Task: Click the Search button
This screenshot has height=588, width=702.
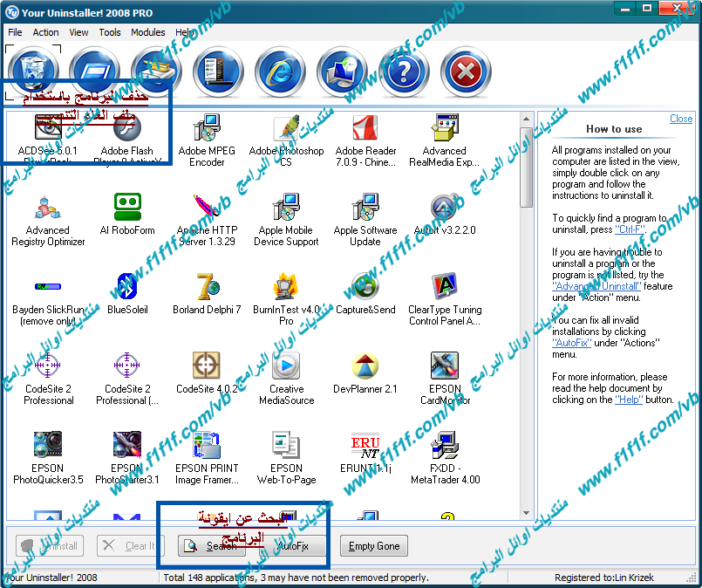Action: [x=213, y=546]
